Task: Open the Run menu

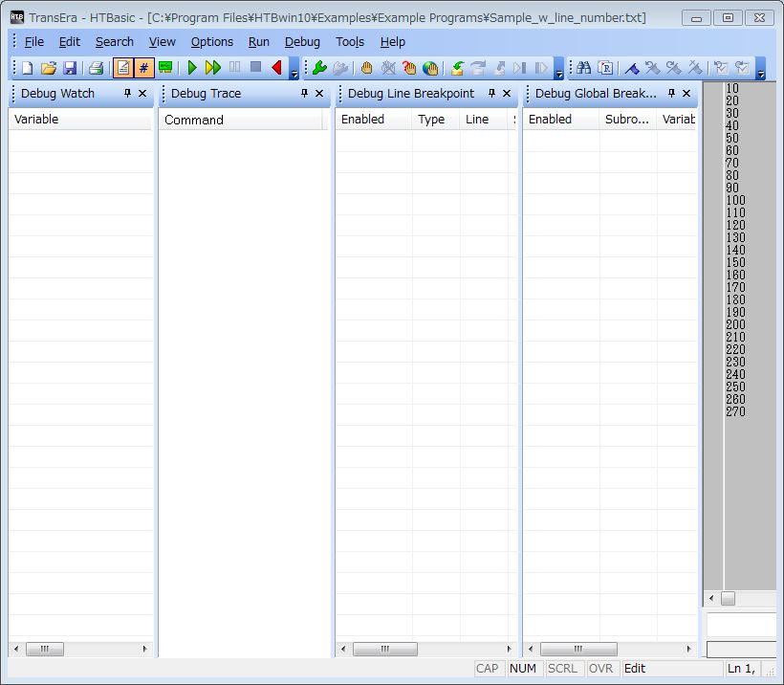Action: point(259,41)
